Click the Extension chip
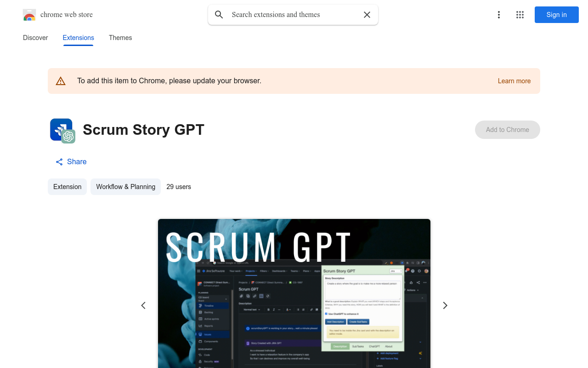The image size is (588, 368). (67, 187)
